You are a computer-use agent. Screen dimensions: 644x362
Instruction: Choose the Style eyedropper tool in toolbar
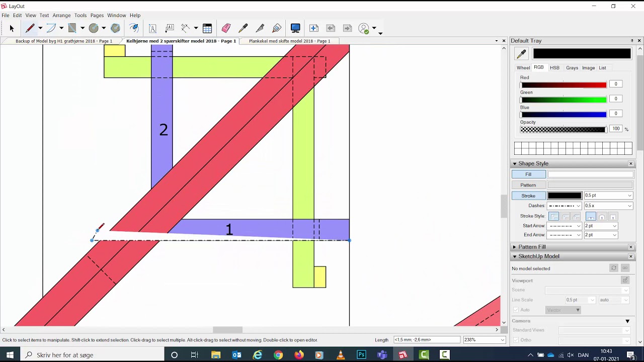(x=243, y=29)
